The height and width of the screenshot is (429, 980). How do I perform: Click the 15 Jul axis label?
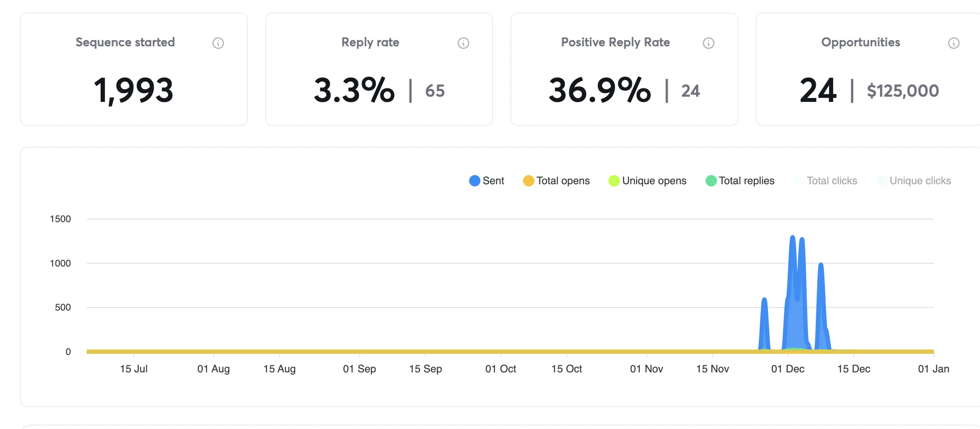[134, 369]
